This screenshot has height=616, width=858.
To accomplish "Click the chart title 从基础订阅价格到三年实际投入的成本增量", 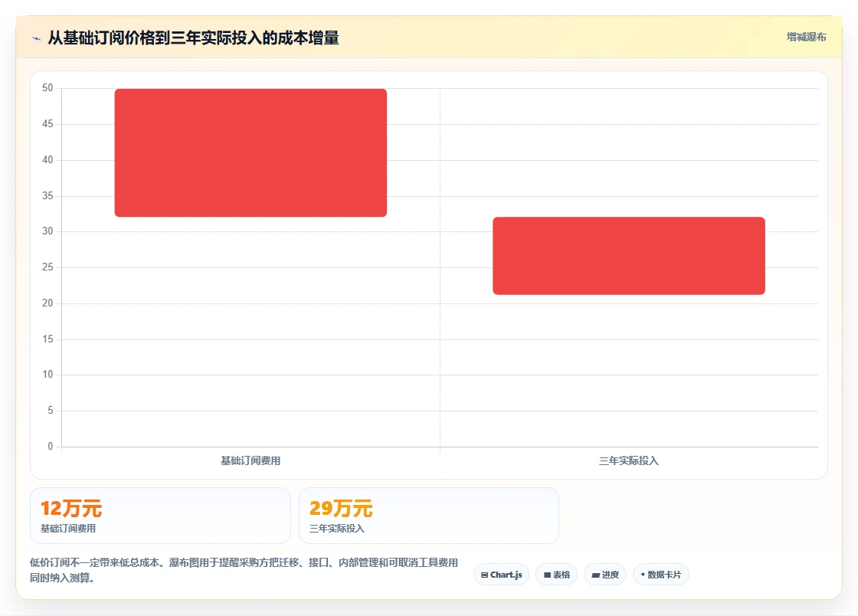I will click(193, 38).
